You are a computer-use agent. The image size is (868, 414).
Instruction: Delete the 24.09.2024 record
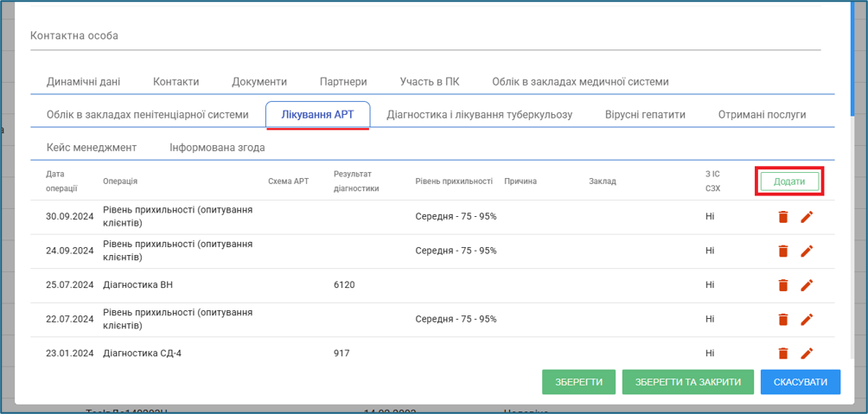[x=782, y=252]
